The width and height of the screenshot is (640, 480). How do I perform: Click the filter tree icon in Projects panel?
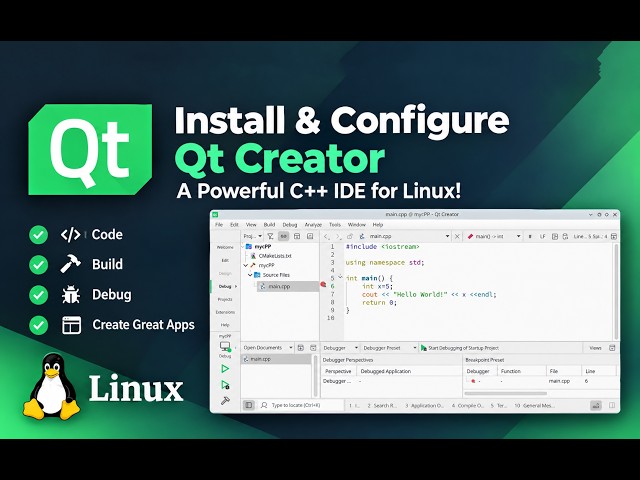click(x=270, y=236)
